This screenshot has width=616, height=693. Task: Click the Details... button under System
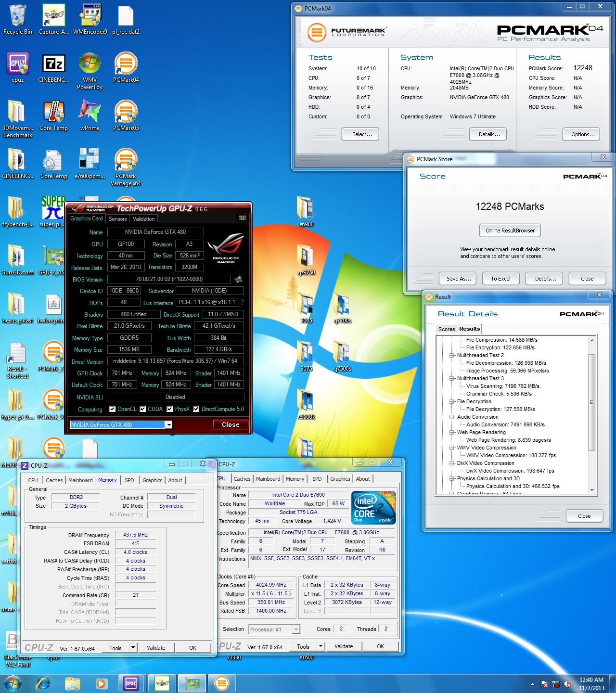coord(489,134)
